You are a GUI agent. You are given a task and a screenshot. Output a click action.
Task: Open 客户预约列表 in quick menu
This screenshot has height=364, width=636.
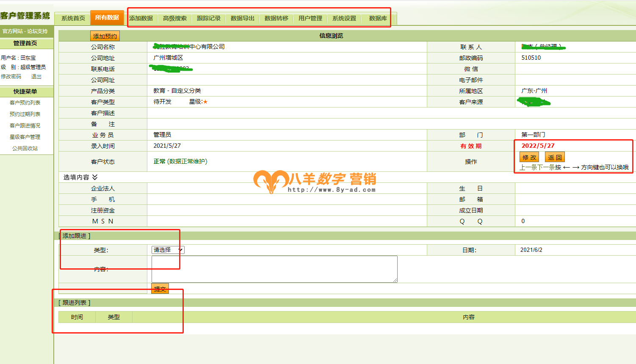tap(25, 103)
